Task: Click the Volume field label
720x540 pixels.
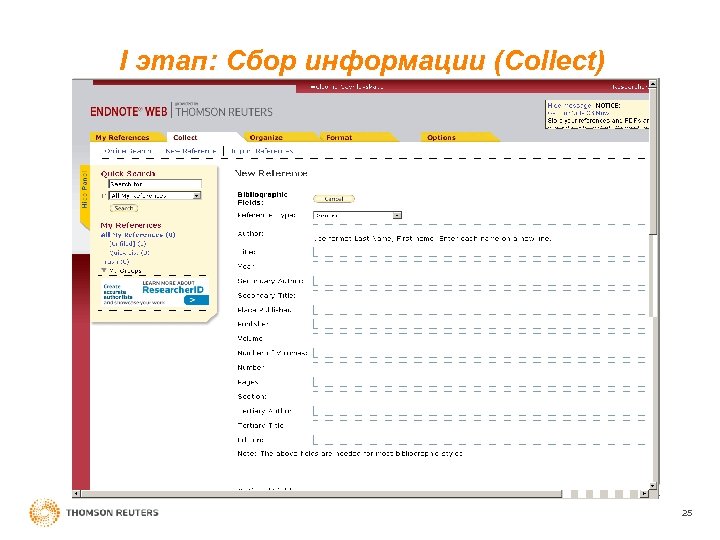Action: click(250, 338)
